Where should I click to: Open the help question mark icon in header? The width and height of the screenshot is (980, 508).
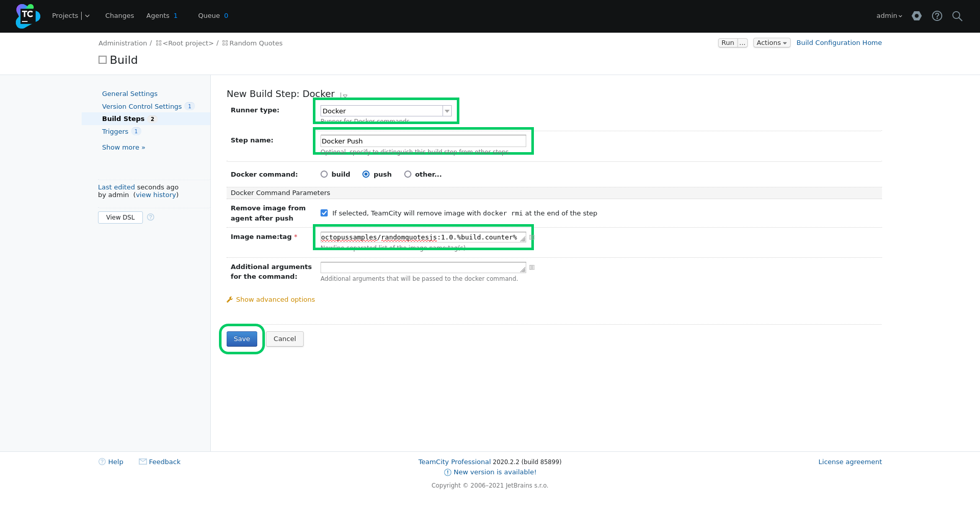coord(937,16)
